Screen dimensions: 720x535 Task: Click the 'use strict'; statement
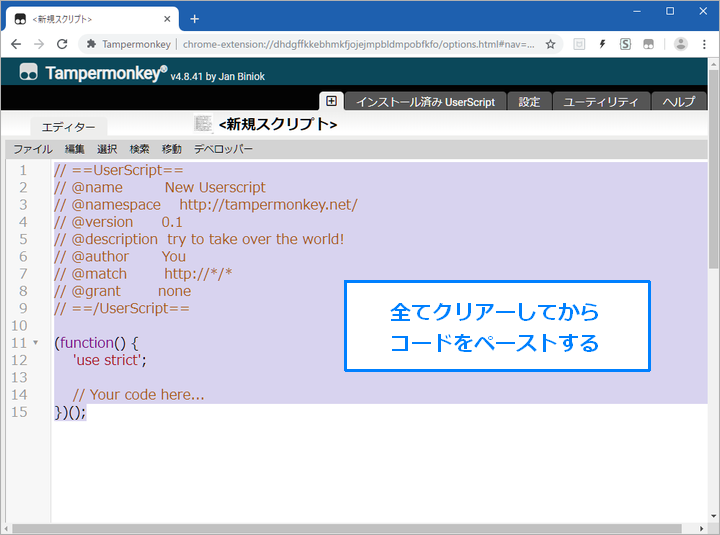[110, 360]
